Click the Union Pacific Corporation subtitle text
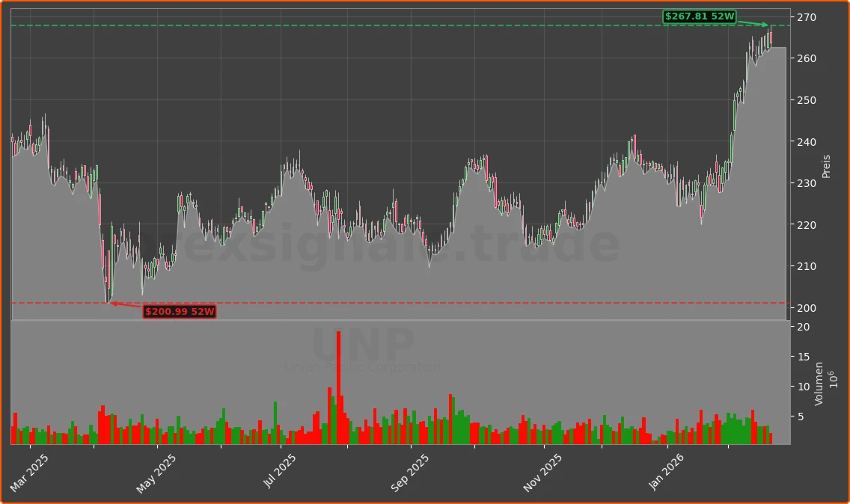This screenshot has width=850, height=504. pyautogui.click(x=363, y=366)
